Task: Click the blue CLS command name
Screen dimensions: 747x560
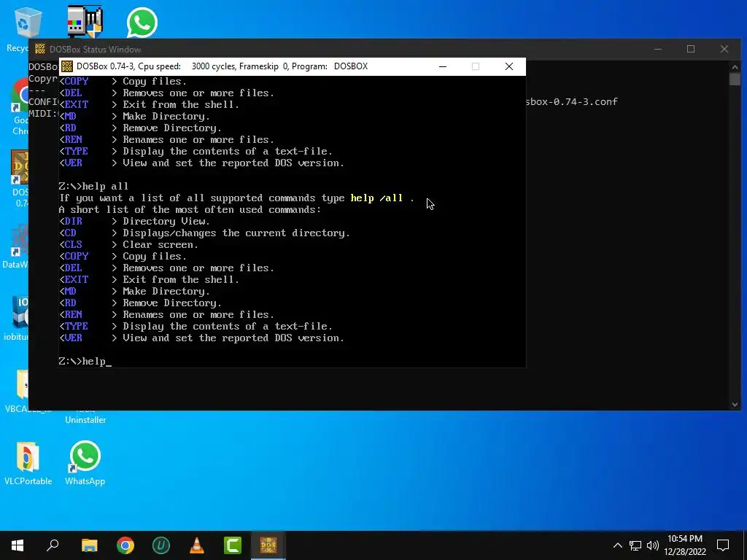Action: point(73,245)
